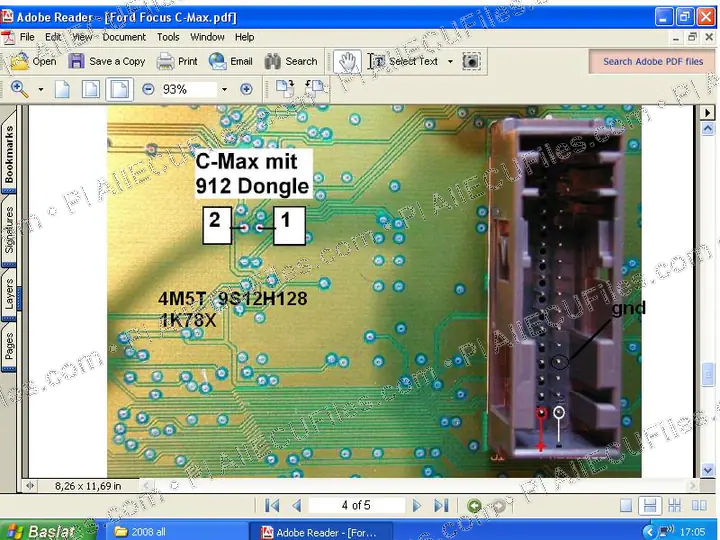
Task: Click the vertical scrollbar thumb
Action: pyautogui.click(x=708, y=374)
